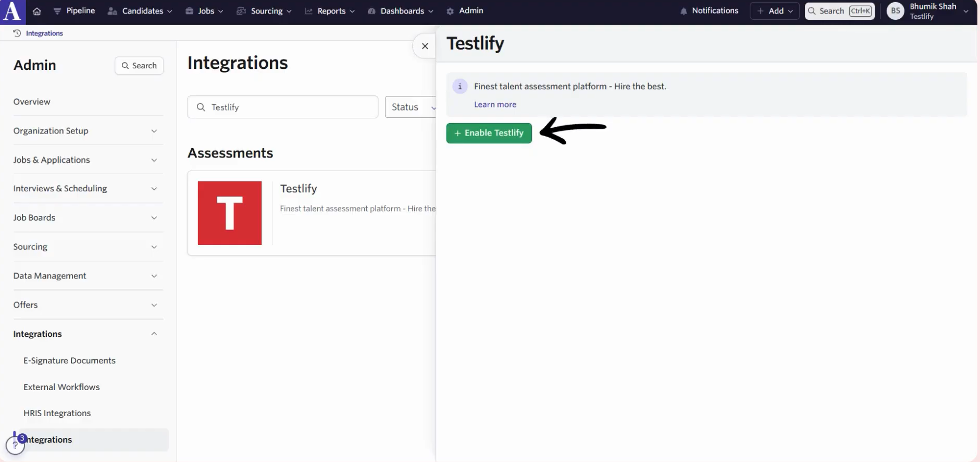Image resolution: width=980 pixels, height=462 pixels.
Task: Click the Sourcing top nav icon
Action: click(x=241, y=11)
